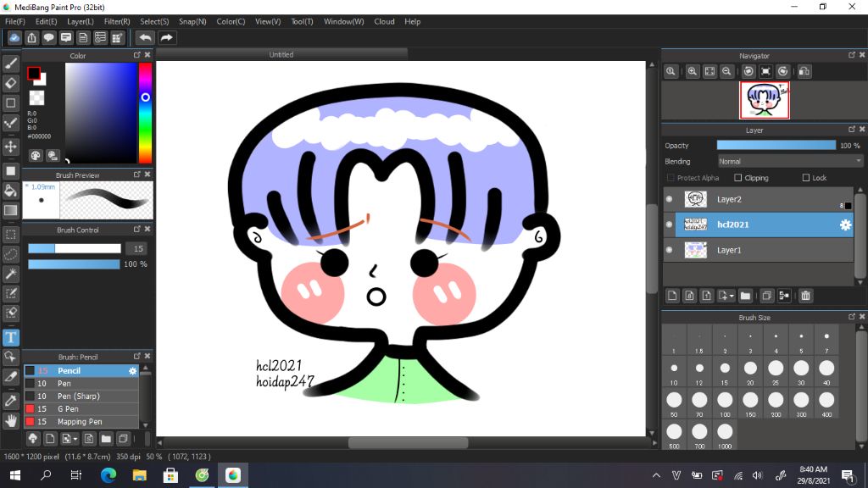Open File Explorer from the taskbar
The image size is (868, 488).
click(x=140, y=475)
